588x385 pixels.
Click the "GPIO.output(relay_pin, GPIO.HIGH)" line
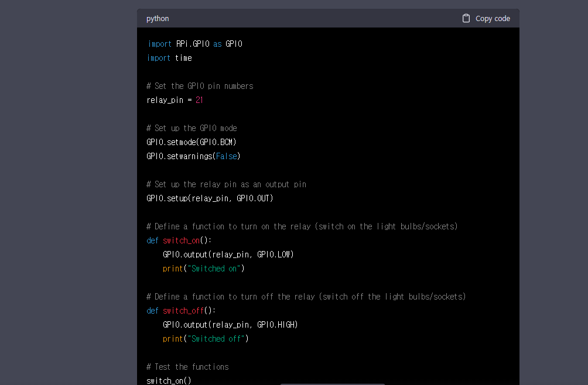230,325
